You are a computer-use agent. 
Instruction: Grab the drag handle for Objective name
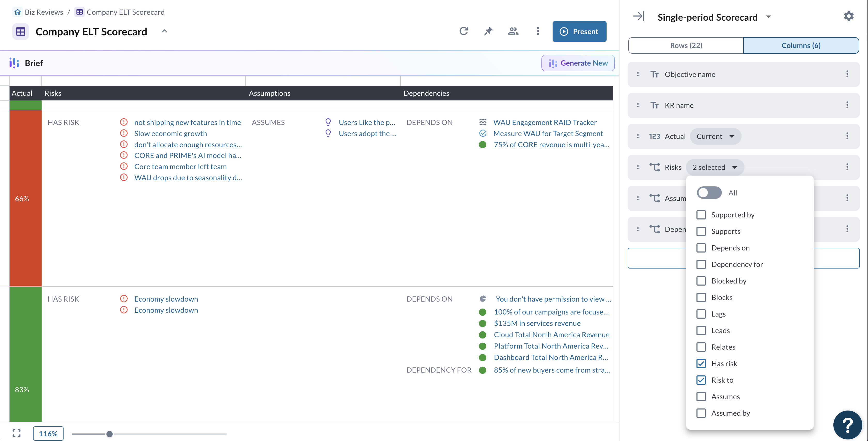[638, 74]
